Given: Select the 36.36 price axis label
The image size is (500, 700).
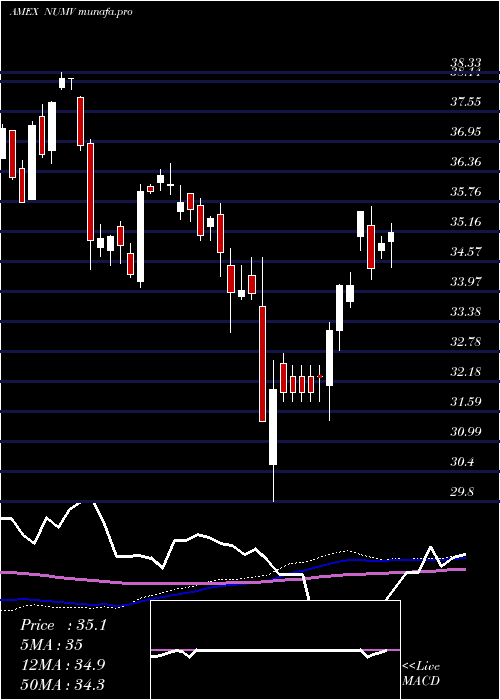Looking at the screenshot, I should tap(465, 162).
